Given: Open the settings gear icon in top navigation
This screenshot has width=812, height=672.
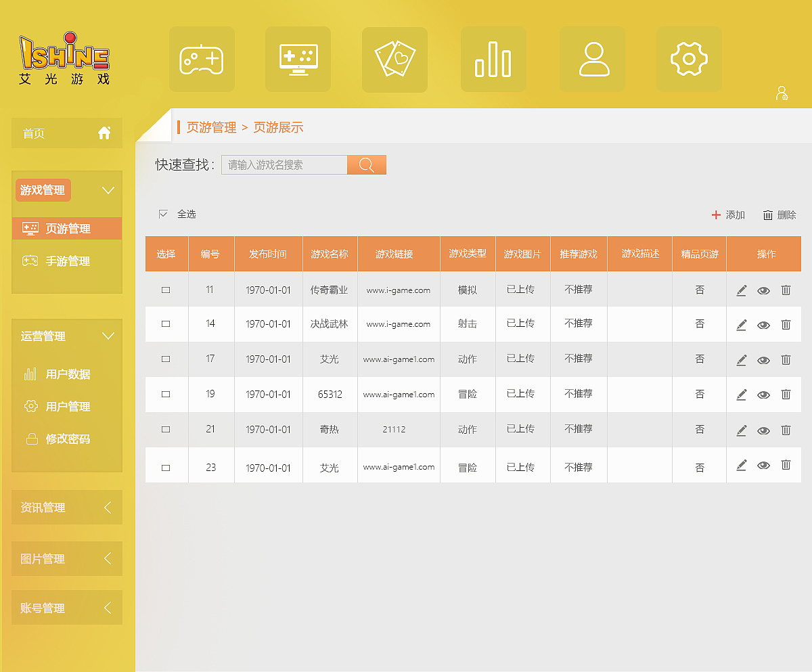Looking at the screenshot, I should (689, 59).
